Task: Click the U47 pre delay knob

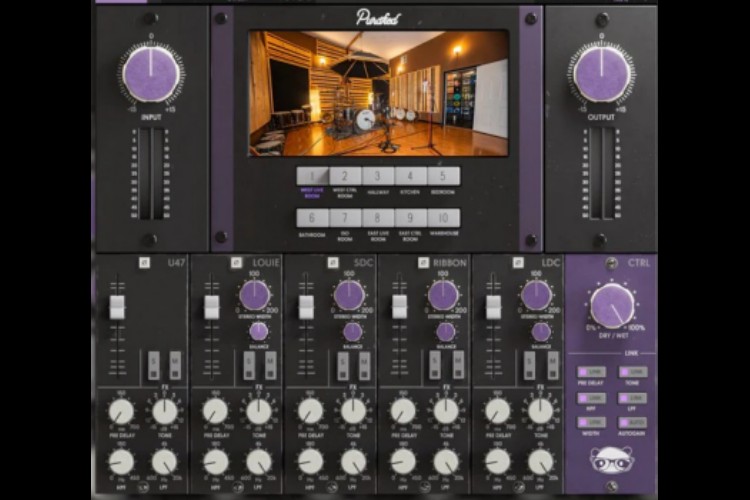Action: (121, 411)
